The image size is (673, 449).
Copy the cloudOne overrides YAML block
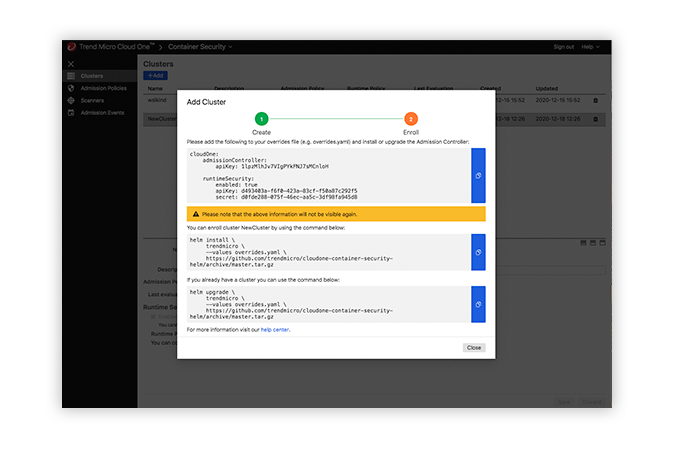(x=478, y=176)
